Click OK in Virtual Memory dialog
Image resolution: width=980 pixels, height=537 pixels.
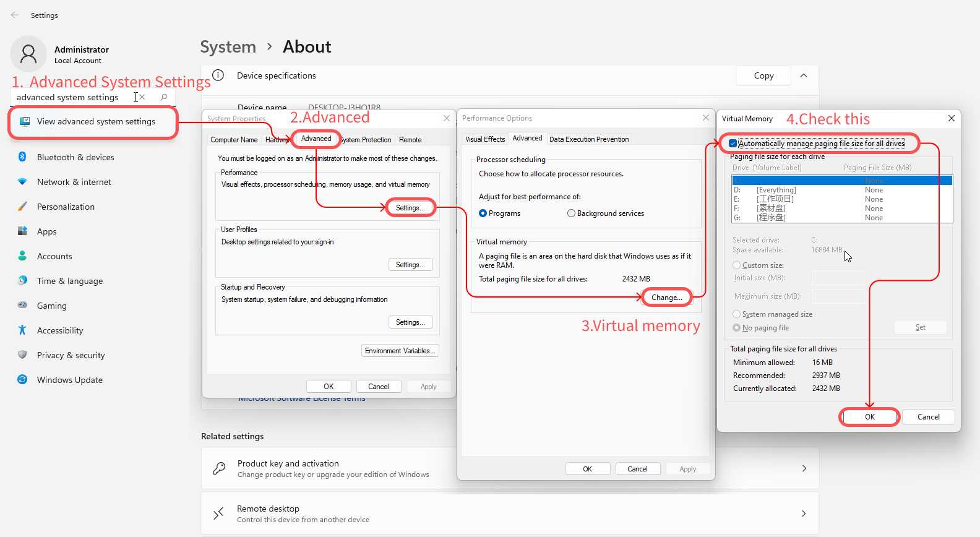click(869, 417)
